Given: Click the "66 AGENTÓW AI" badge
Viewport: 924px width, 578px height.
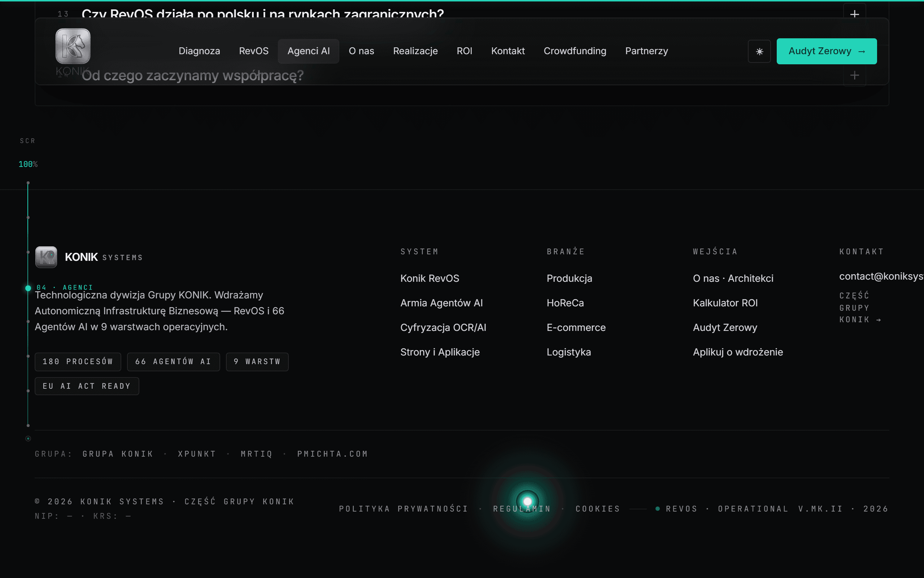Looking at the screenshot, I should (x=173, y=362).
